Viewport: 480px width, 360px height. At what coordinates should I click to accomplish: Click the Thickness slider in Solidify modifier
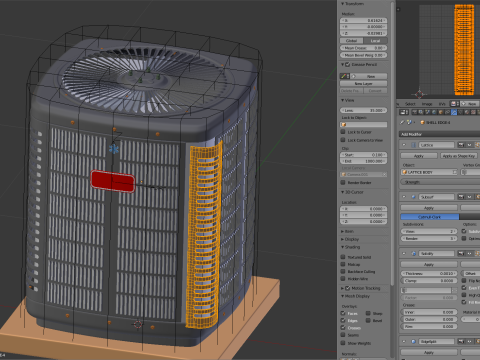pos(429,273)
